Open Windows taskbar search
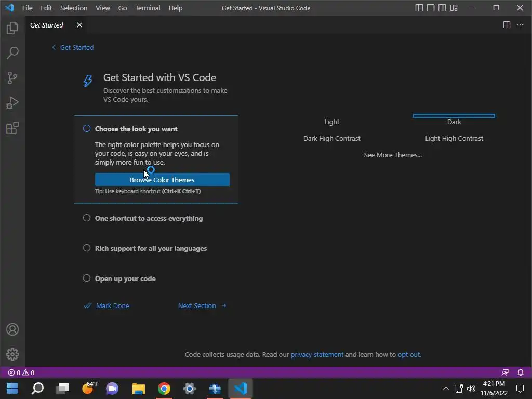This screenshot has height=399, width=532. 37,388
